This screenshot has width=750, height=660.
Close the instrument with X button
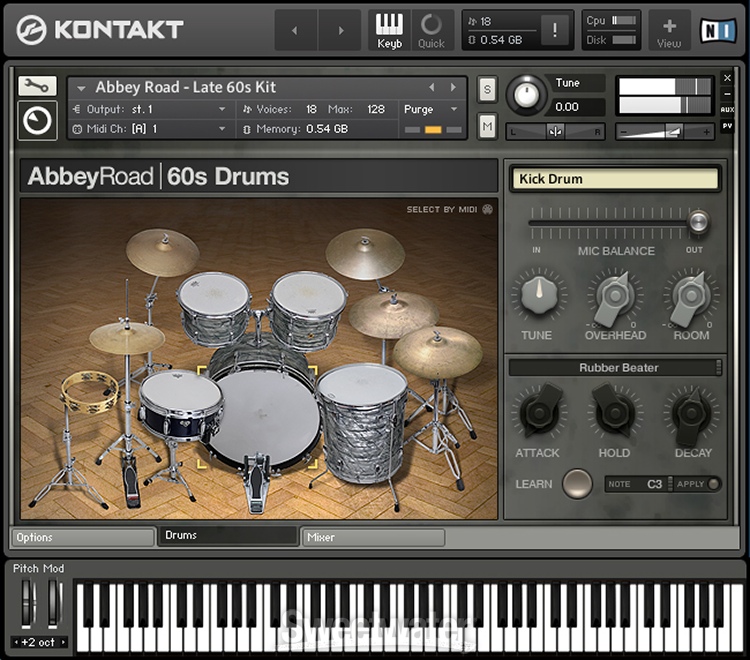[x=727, y=78]
